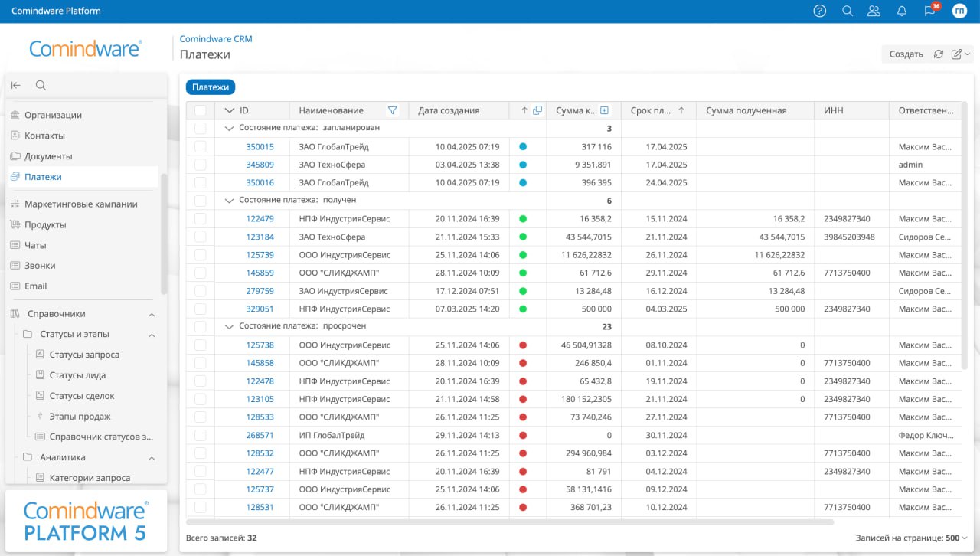
Task: Open payment record ID 279759
Action: click(x=260, y=291)
